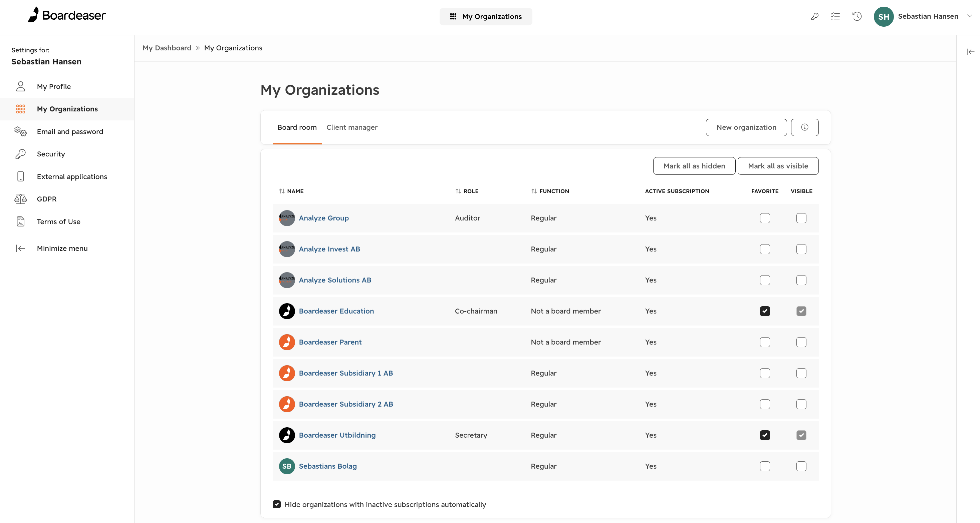Click Mark all as visible
The image size is (980, 523).
[x=778, y=166]
